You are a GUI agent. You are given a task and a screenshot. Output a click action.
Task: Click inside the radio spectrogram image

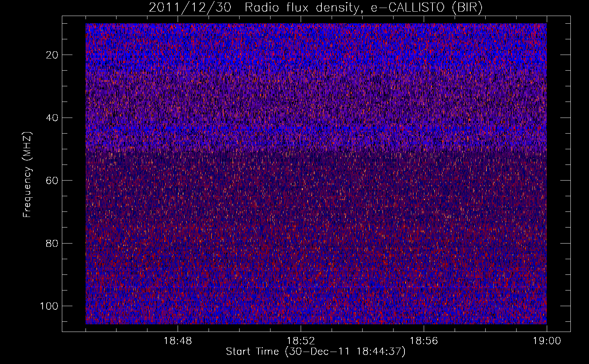coord(316,174)
